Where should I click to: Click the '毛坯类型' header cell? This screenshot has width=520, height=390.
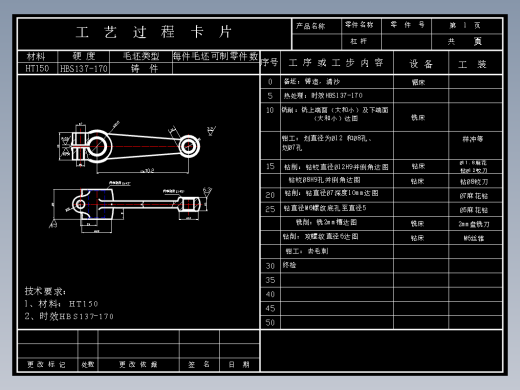pos(141,56)
